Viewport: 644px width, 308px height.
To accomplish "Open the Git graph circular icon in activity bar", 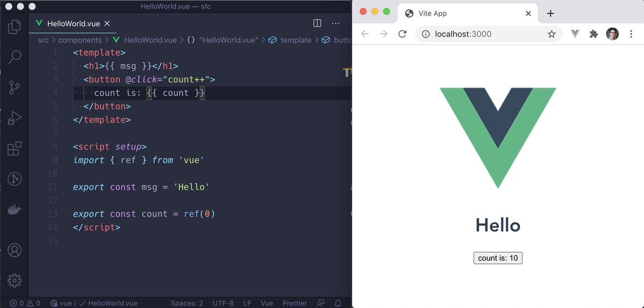I will [x=15, y=179].
